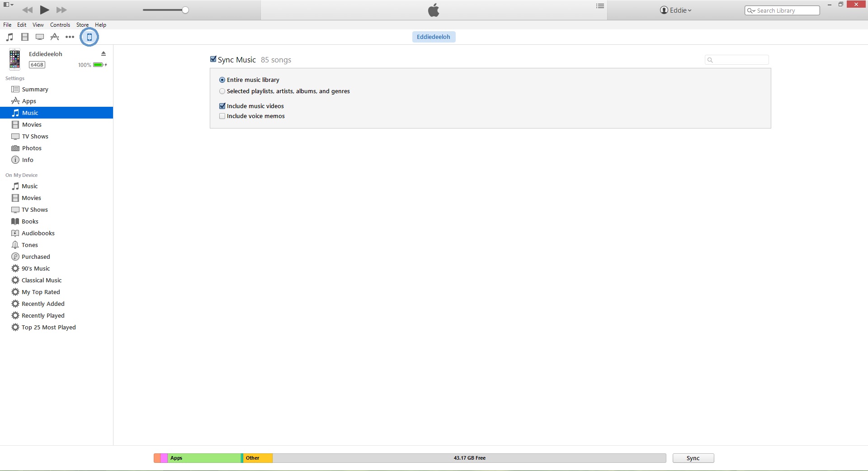Open the Controls menu
This screenshot has width=868, height=471.
click(x=60, y=25)
